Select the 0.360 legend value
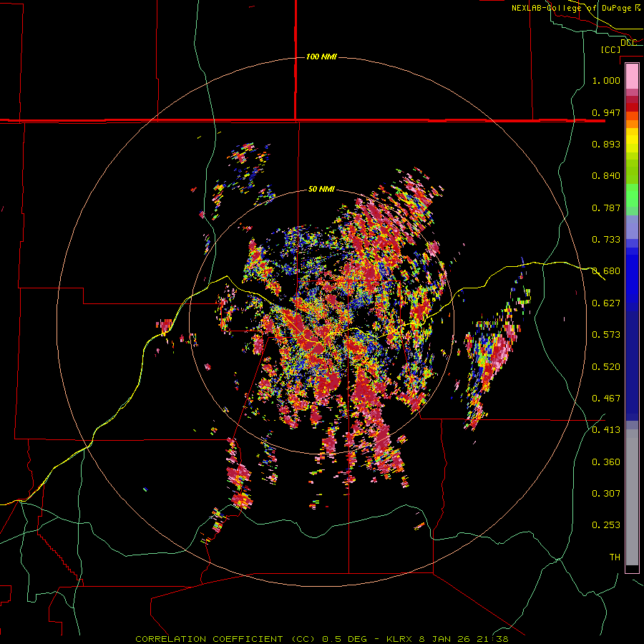Image resolution: width=644 pixels, height=644 pixels. coord(606,462)
